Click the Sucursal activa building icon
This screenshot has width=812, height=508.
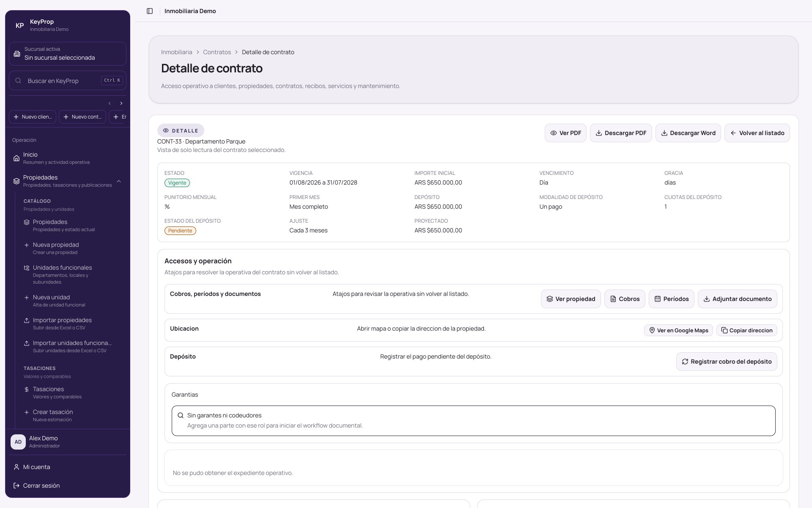click(17, 54)
